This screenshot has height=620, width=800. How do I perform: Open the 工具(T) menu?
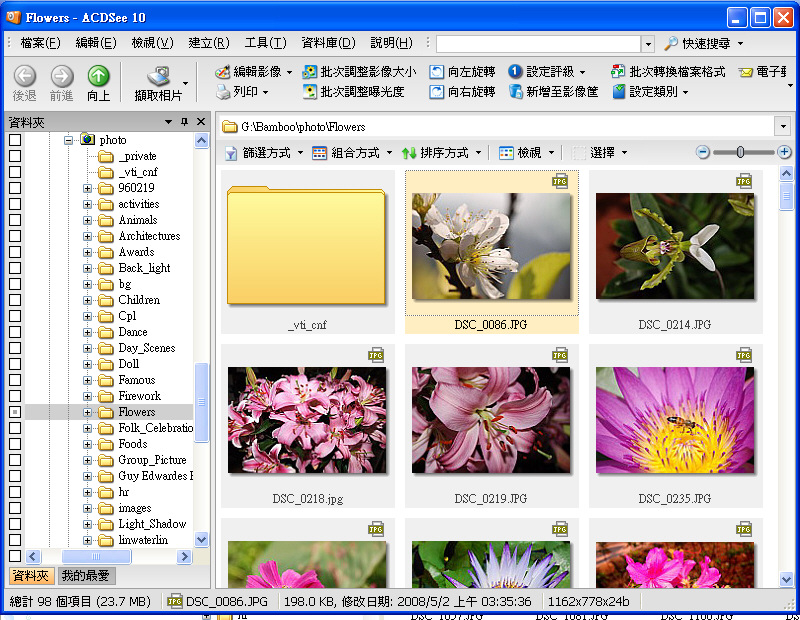[265, 43]
